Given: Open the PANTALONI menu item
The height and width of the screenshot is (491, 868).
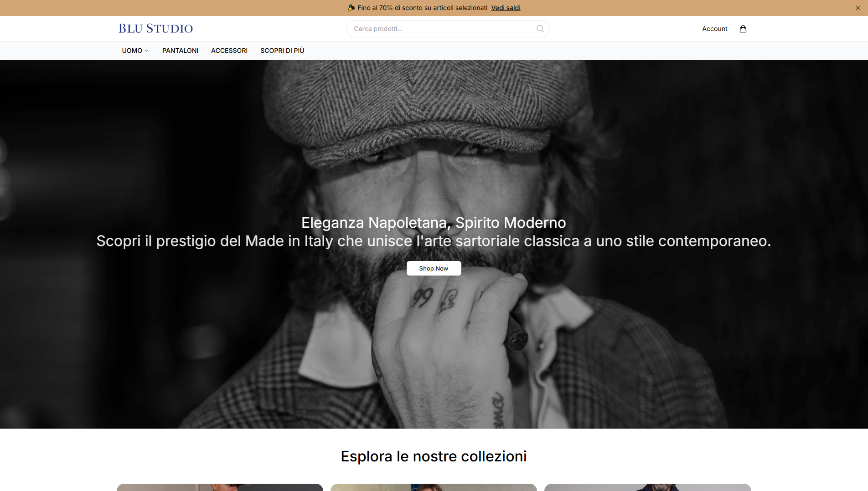Looking at the screenshot, I should 180,51.
